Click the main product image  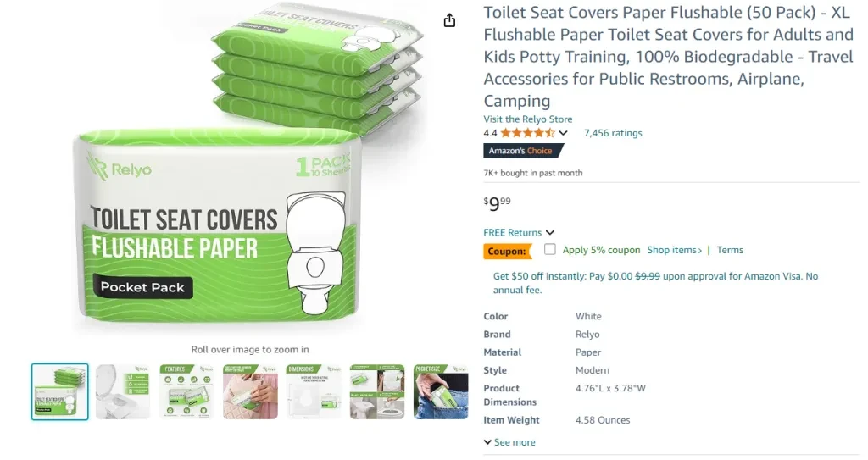coord(249,169)
